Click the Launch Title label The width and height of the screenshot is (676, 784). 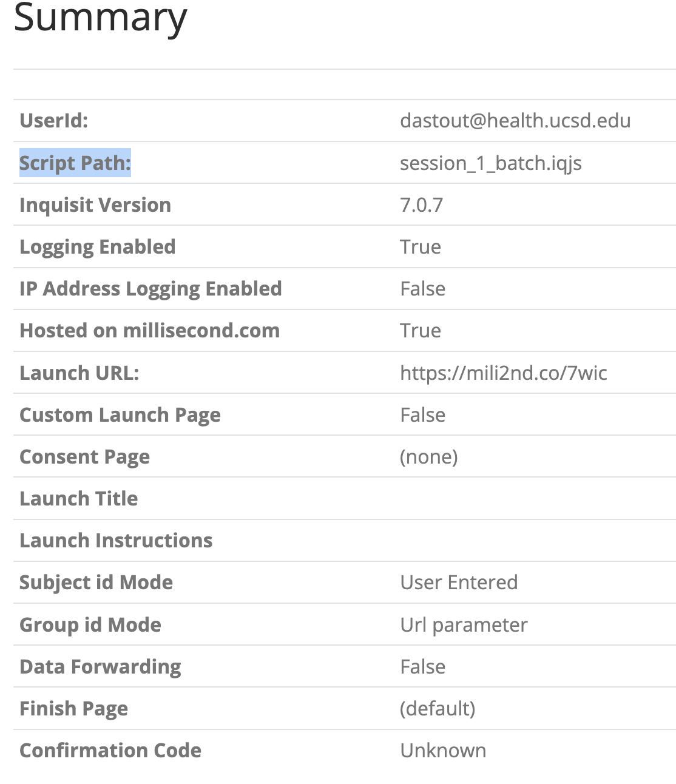tap(79, 499)
